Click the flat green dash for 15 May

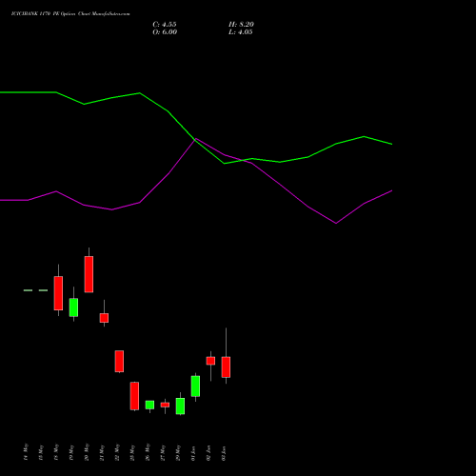coord(43,290)
